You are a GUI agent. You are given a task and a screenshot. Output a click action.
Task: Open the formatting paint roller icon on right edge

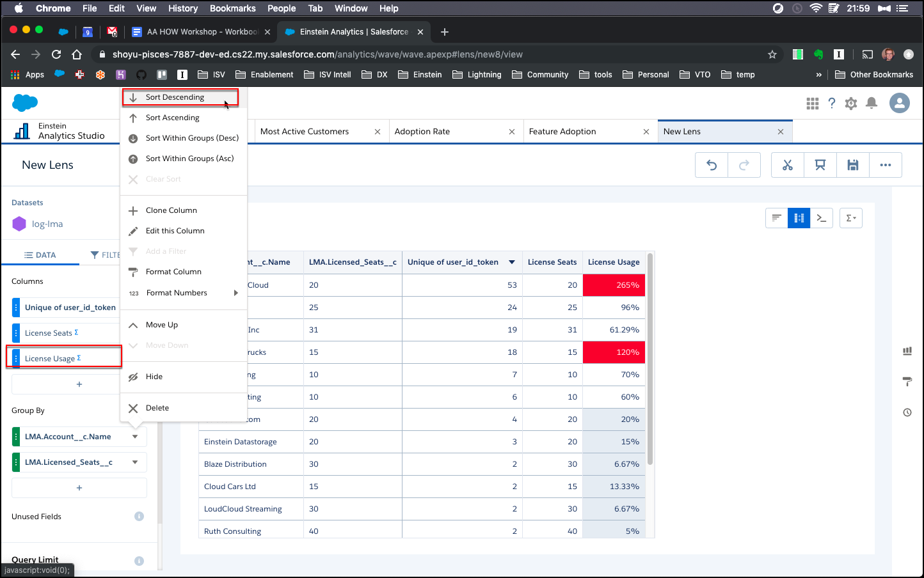click(907, 382)
